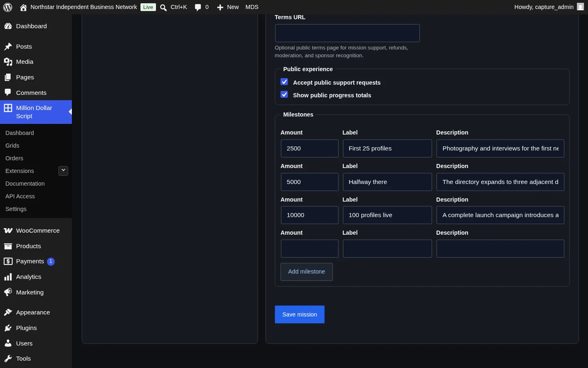Click the Add milestone button
588x368 pixels.
pos(307,272)
